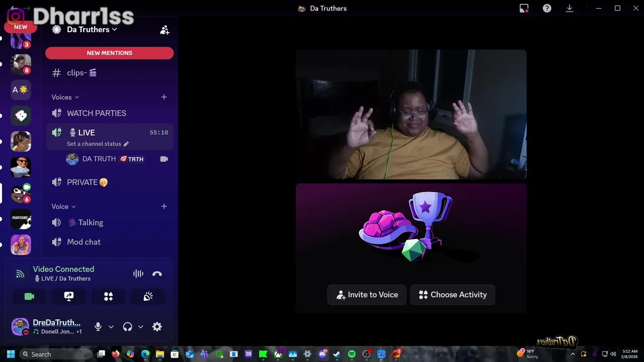This screenshot has height=362, width=644.
Task: Click the taskbar Search box
Action: (56, 354)
